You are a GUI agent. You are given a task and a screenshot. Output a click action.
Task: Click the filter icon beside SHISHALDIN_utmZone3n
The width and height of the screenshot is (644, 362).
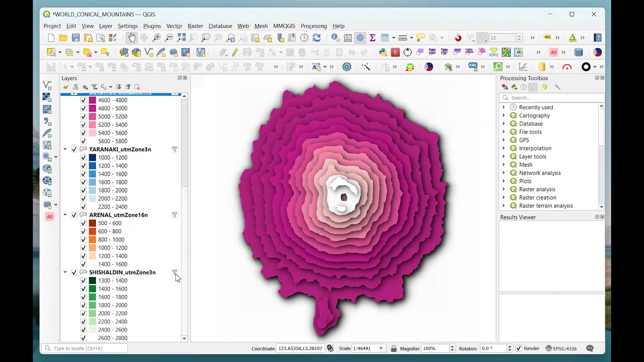pos(175,272)
